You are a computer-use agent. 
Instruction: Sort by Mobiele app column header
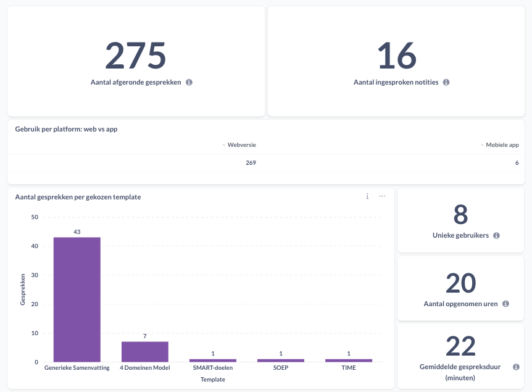tap(499, 145)
